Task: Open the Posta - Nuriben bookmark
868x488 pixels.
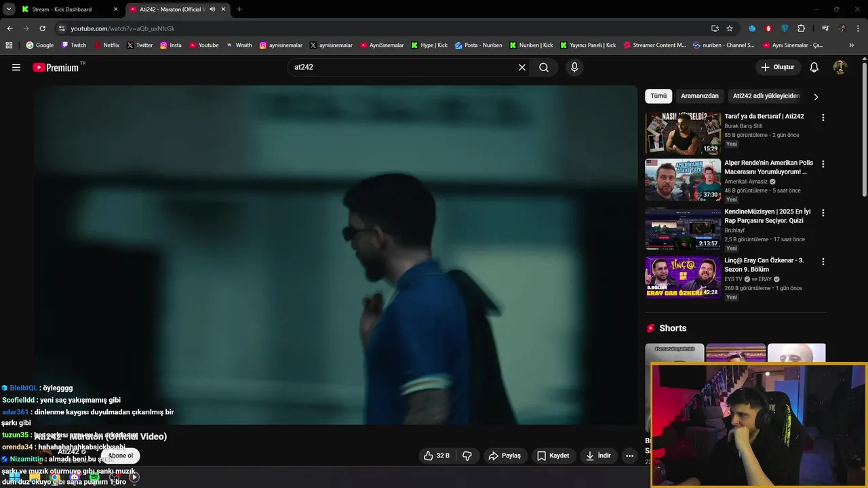Action: click(479, 45)
